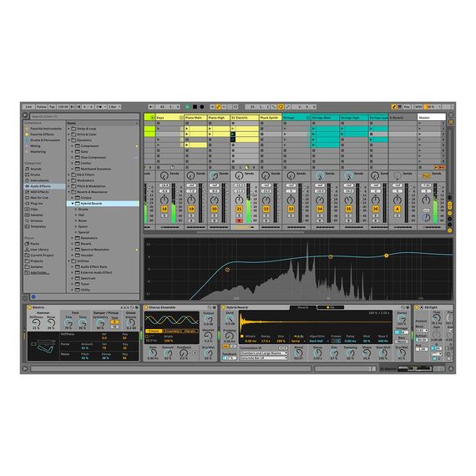Screen dimensions: 476x476
Task: Select Drums category in browser sidebar
Action: click(35, 175)
